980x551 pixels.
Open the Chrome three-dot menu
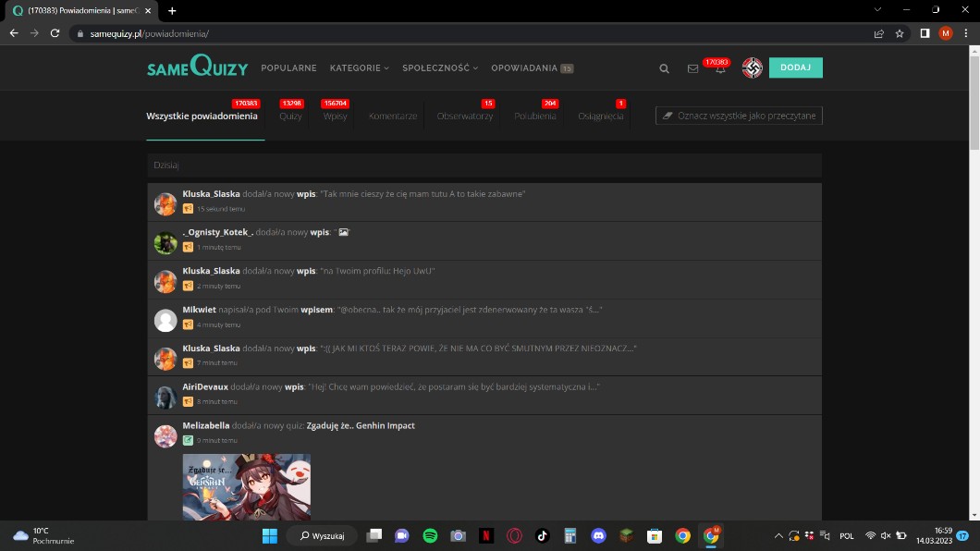tap(966, 33)
